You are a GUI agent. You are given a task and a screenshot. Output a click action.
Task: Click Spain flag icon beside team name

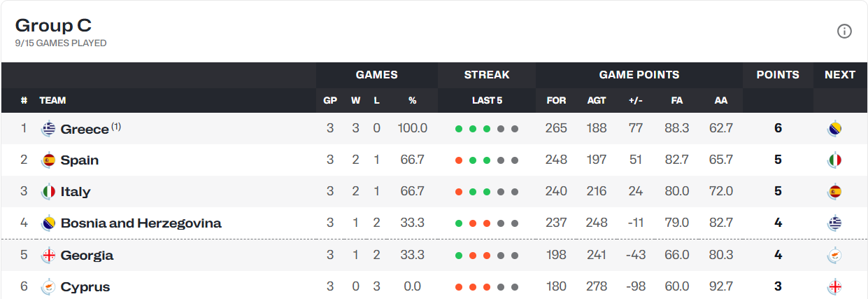[48, 160]
